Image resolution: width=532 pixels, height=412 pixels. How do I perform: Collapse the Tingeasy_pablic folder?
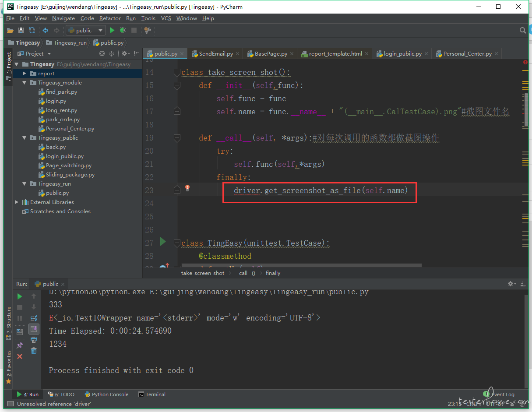pos(25,138)
